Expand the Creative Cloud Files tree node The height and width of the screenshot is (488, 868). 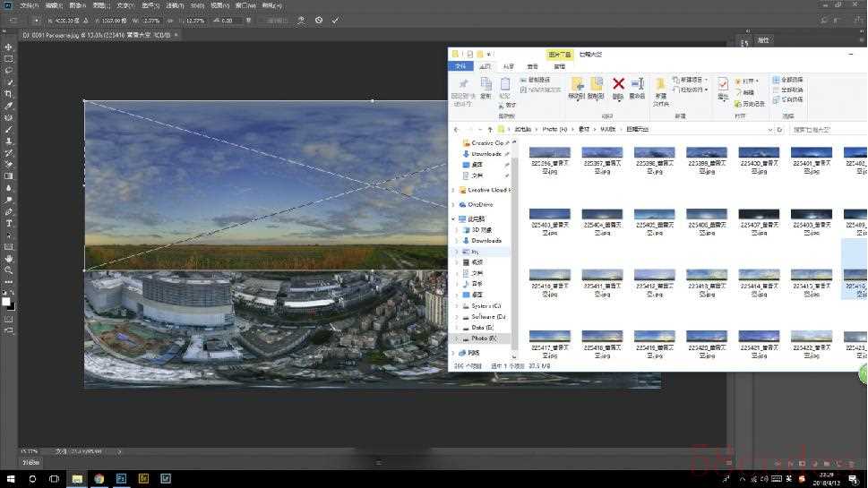(453, 190)
